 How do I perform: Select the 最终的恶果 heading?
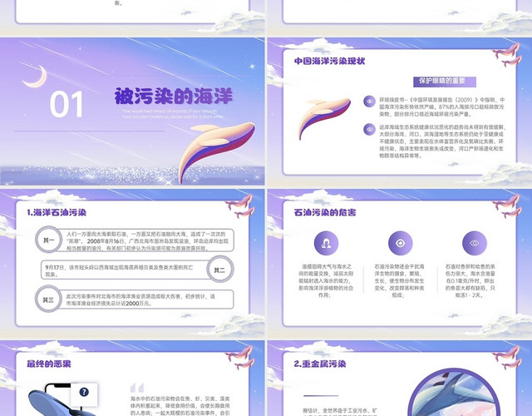coord(49,364)
